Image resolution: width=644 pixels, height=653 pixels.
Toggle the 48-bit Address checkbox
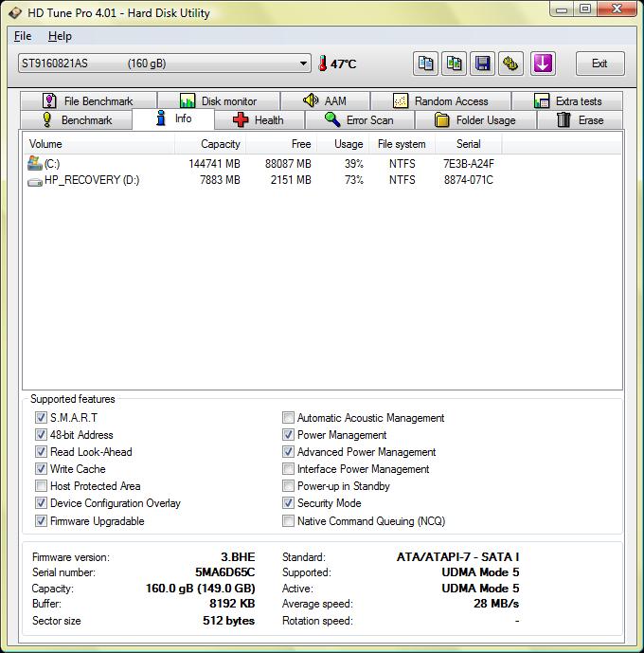coord(41,434)
